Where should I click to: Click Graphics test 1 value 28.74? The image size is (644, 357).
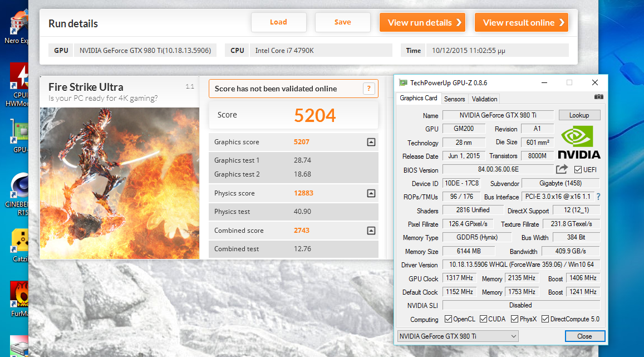point(302,160)
